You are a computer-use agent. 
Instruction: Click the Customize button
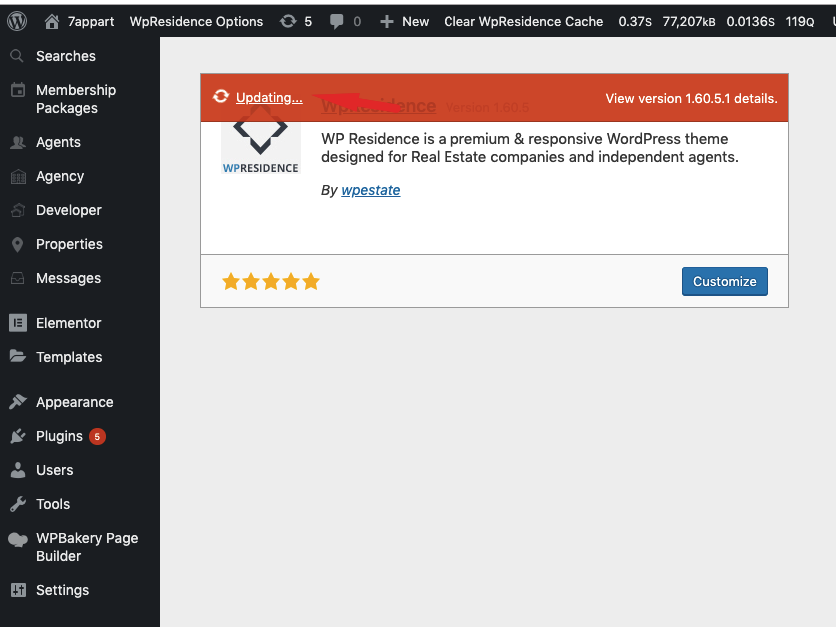725,282
